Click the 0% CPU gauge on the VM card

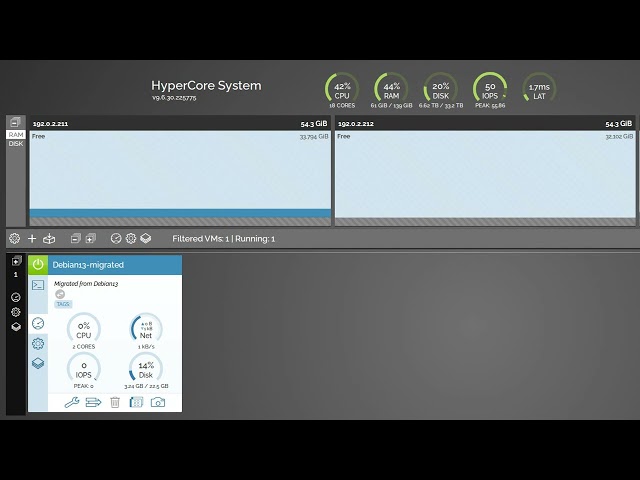pyautogui.click(x=84, y=330)
